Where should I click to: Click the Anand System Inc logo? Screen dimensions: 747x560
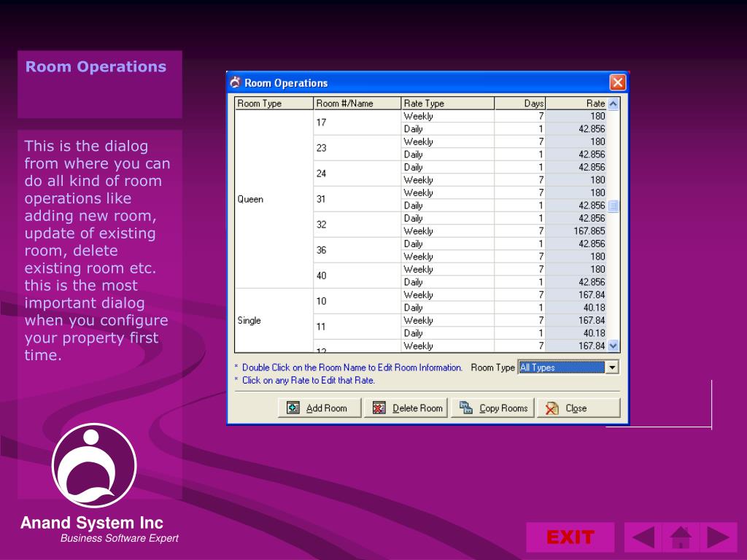coord(94,466)
